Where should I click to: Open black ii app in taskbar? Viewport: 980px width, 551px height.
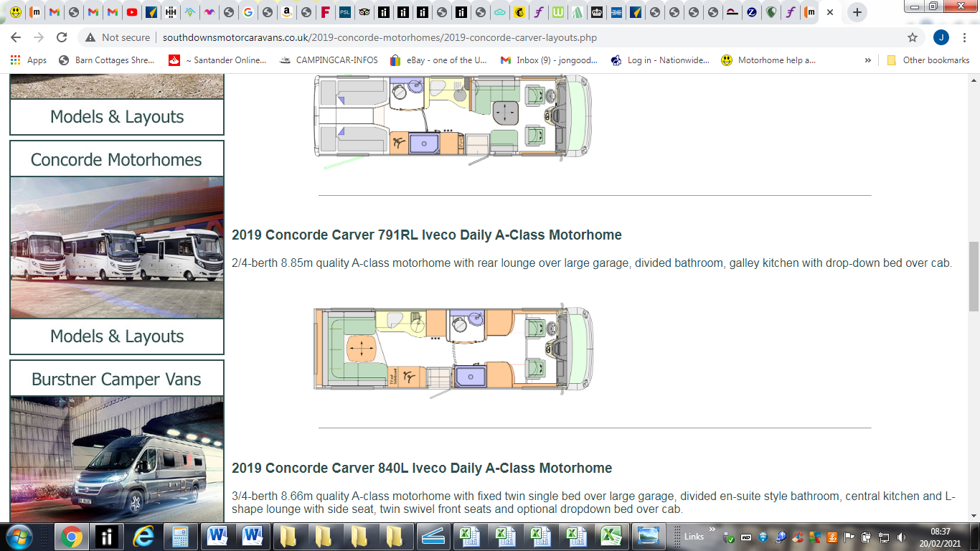[108, 537]
